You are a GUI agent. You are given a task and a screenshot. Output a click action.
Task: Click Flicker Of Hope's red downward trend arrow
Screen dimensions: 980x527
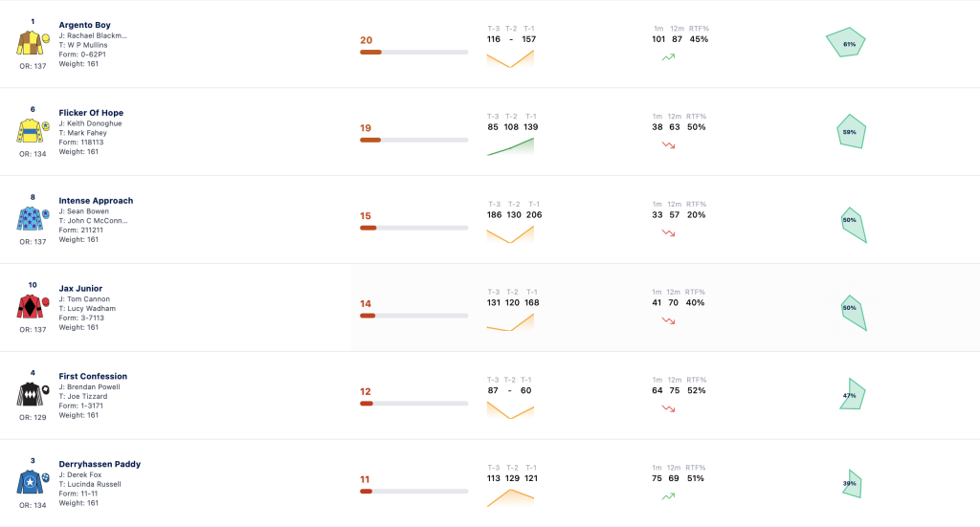pyautogui.click(x=669, y=144)
